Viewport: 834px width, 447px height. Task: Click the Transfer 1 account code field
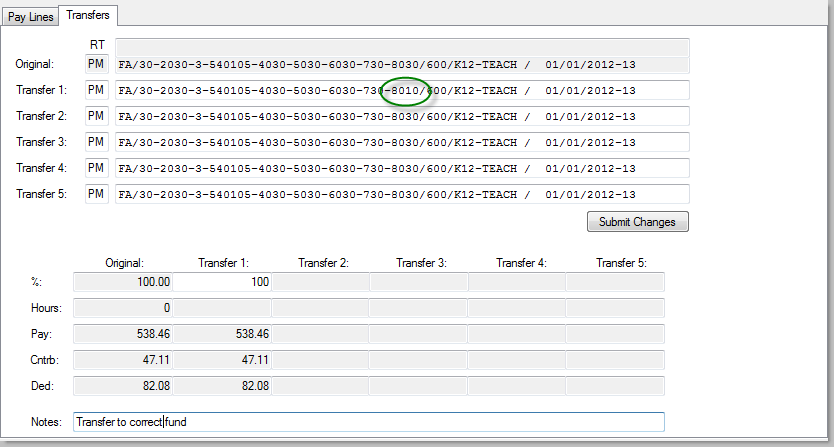coord(402,90)
